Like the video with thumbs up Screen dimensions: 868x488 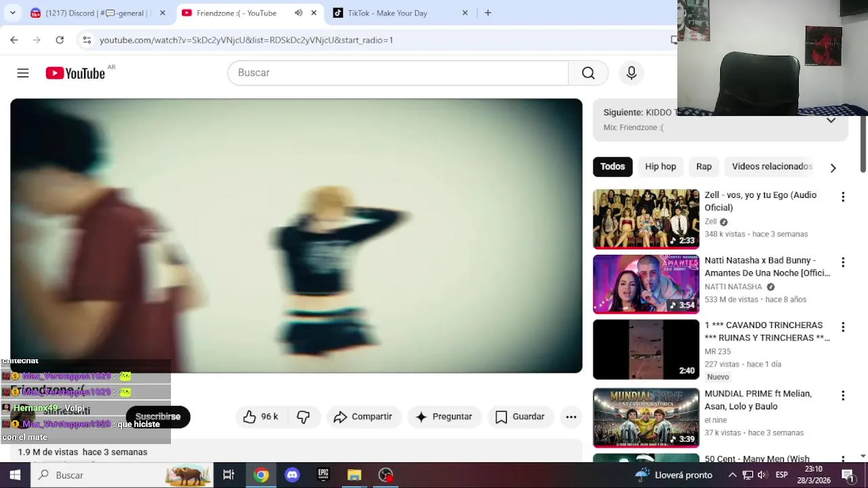click(x=250, y=417)
